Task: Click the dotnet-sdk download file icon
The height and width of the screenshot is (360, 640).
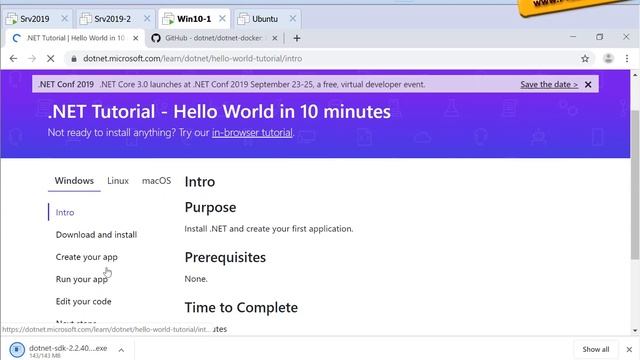Action: tap(17, 350)
